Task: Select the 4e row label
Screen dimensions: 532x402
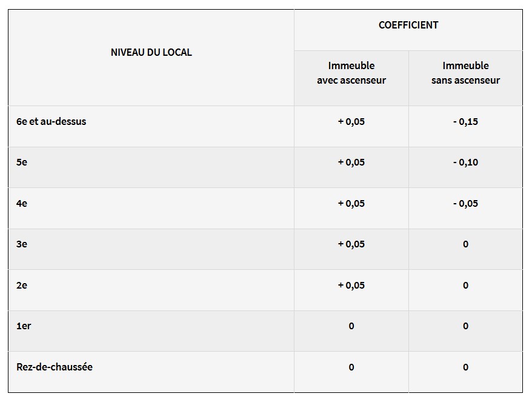Action: click(x=22, y=203)
